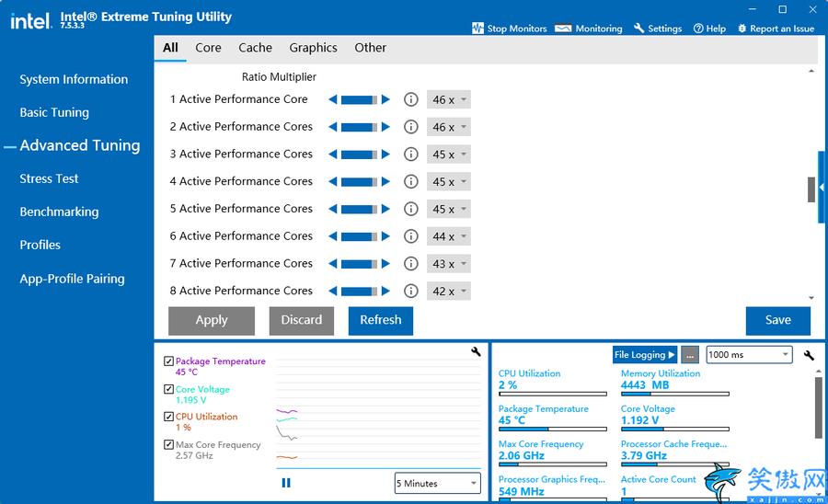Increase ratio with right arrow for 4 Active Performance Cores
The image size is (828, 504).
[385, 181]
